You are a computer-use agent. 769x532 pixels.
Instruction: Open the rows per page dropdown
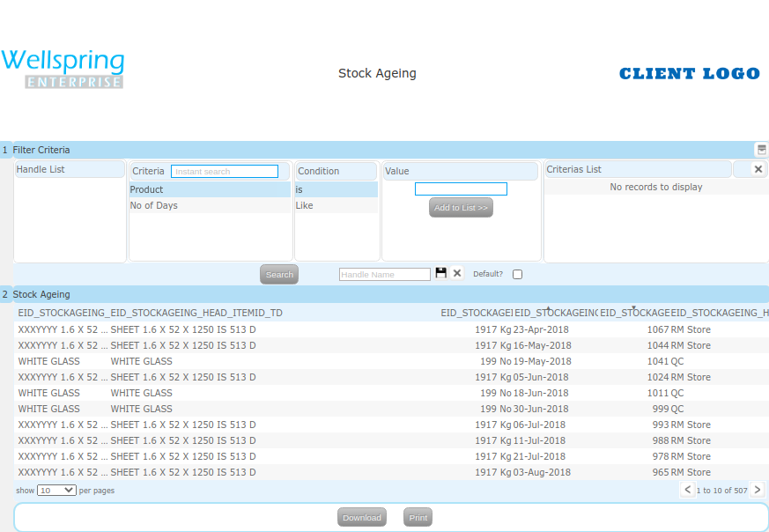(56, 490)
